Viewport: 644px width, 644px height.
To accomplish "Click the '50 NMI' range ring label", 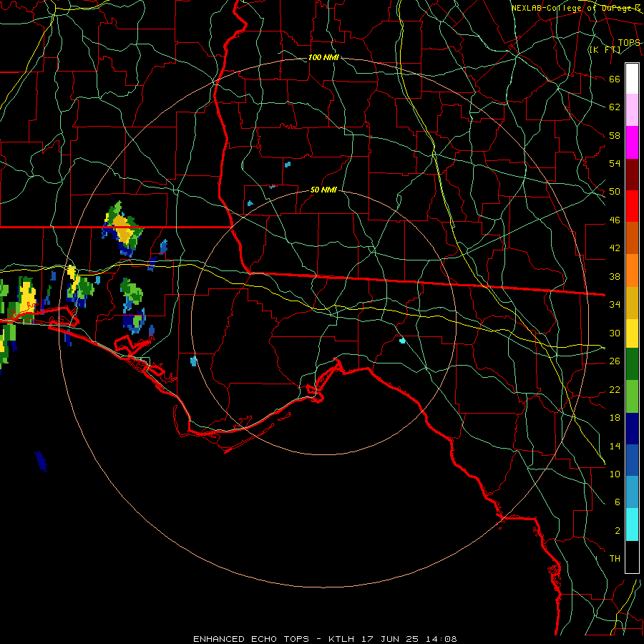I will pyautogui.click(x=323, y=190).
